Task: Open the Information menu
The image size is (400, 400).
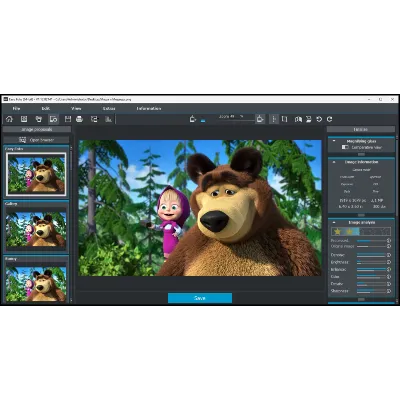Action: click(x=149, y=109)
